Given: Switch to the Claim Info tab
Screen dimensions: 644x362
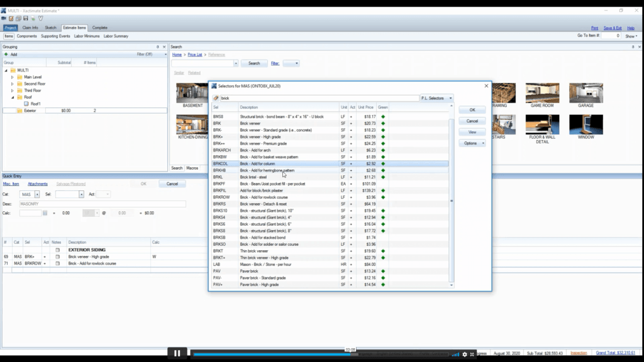Looking at the screenshot, I should [x=30, y=28].
